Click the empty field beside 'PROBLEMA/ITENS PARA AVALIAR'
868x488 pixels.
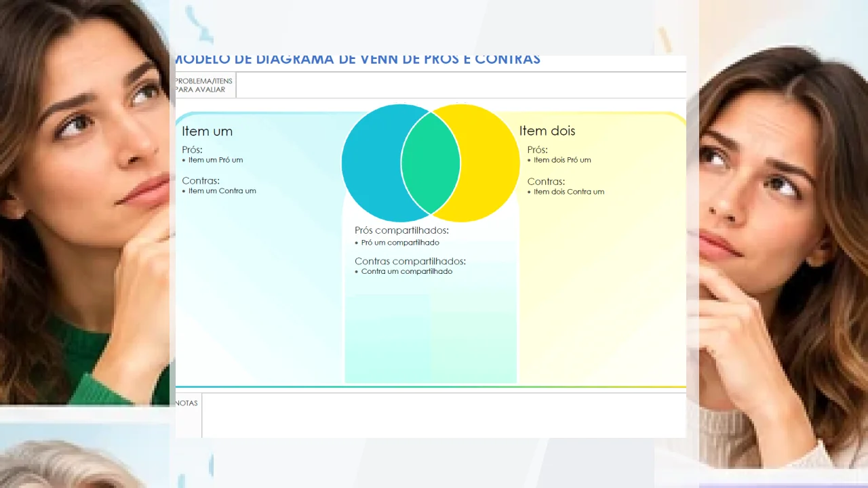[x=461, y=85]
